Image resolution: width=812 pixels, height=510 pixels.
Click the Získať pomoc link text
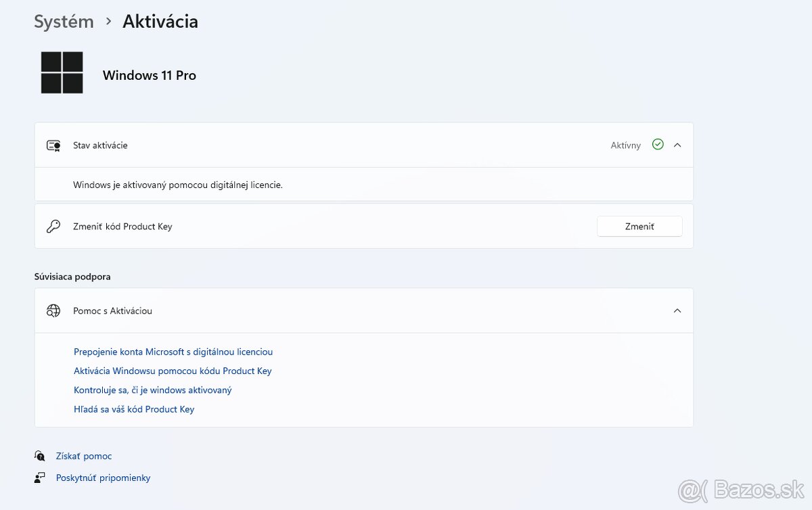(x=84, y=456)
